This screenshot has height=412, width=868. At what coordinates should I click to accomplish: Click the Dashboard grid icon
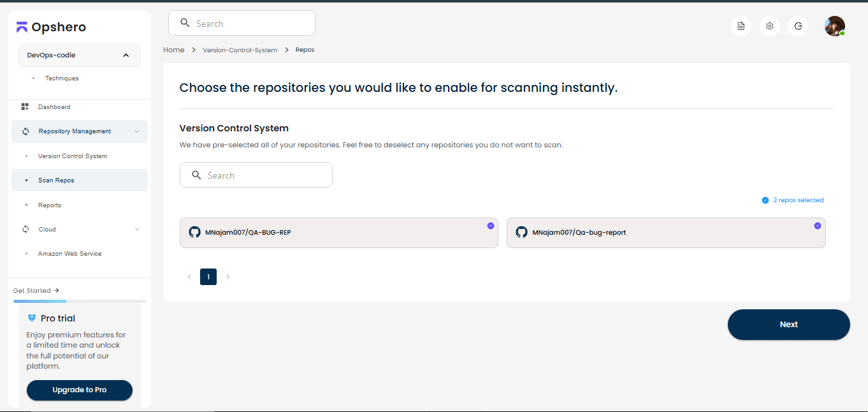pyautogui.click(x=25, y=107)
